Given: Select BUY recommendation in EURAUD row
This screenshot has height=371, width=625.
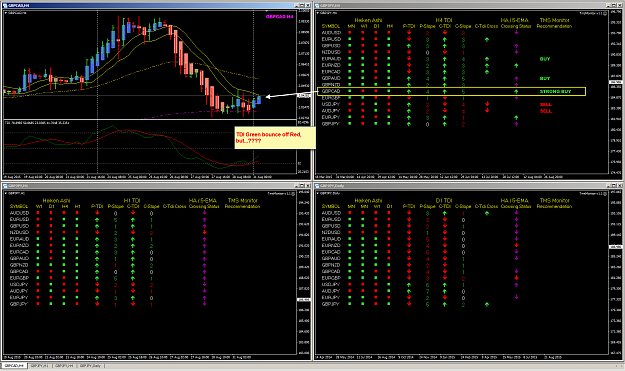Looking at the screenshot, I should tap(545, 59).
